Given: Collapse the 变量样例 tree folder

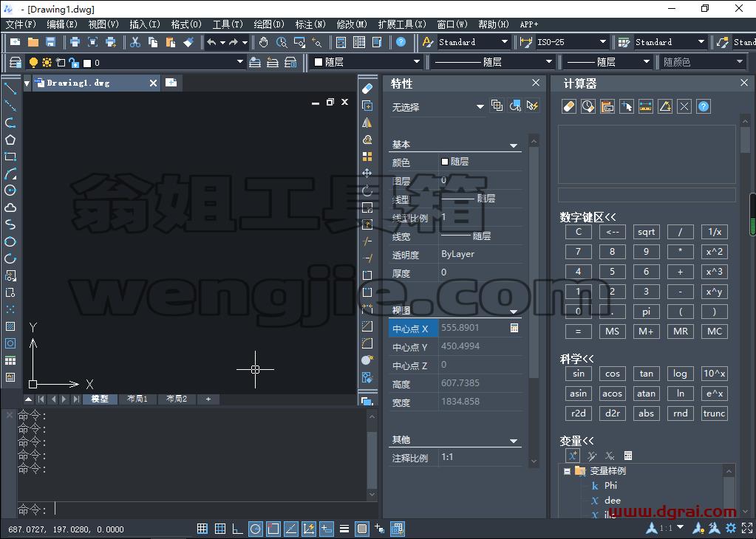Looking at the screenshot, I should pos(568,471).
